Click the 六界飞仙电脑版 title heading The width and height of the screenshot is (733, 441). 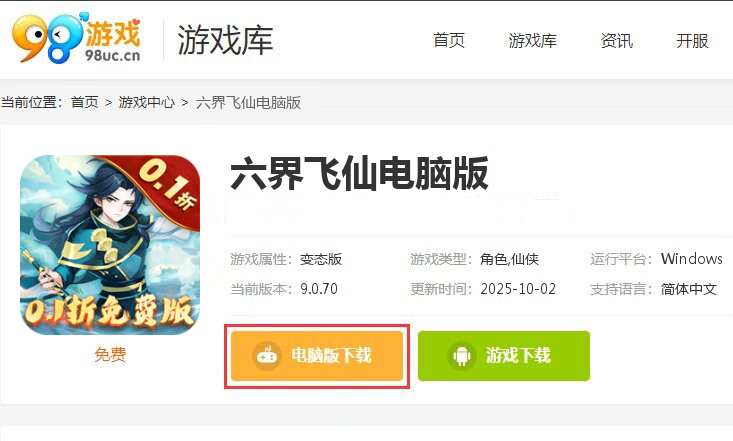(359, 174)
